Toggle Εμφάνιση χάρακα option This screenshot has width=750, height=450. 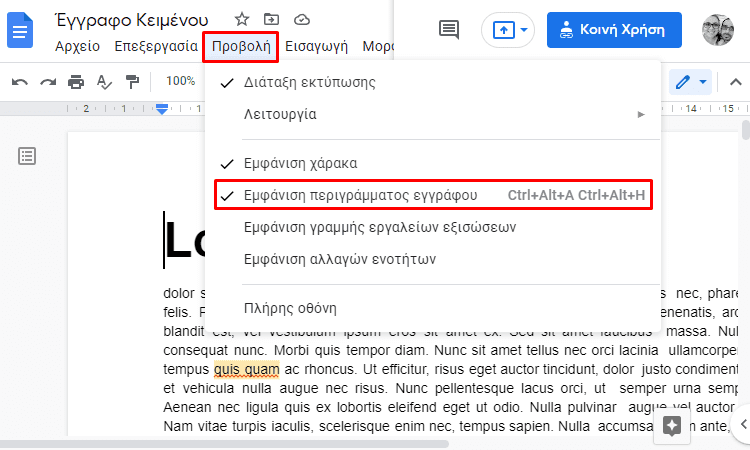[x=433, y=163]
